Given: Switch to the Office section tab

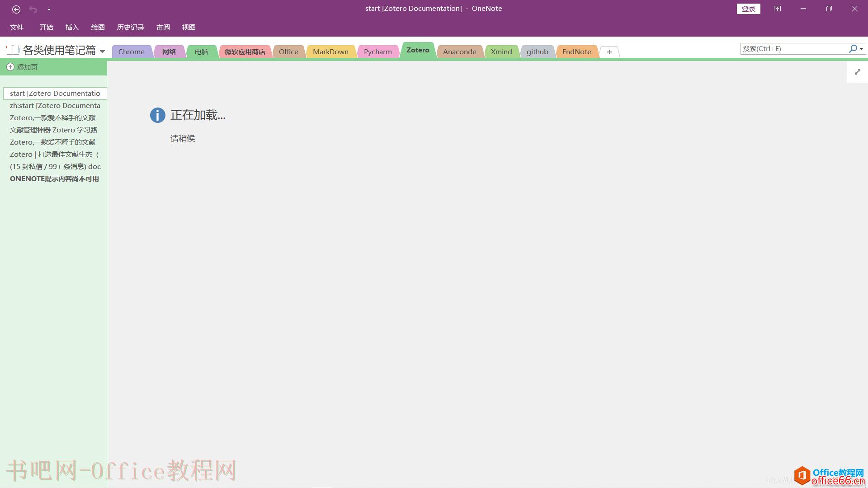Looking at the screenshot, I should tap(288, 52).
